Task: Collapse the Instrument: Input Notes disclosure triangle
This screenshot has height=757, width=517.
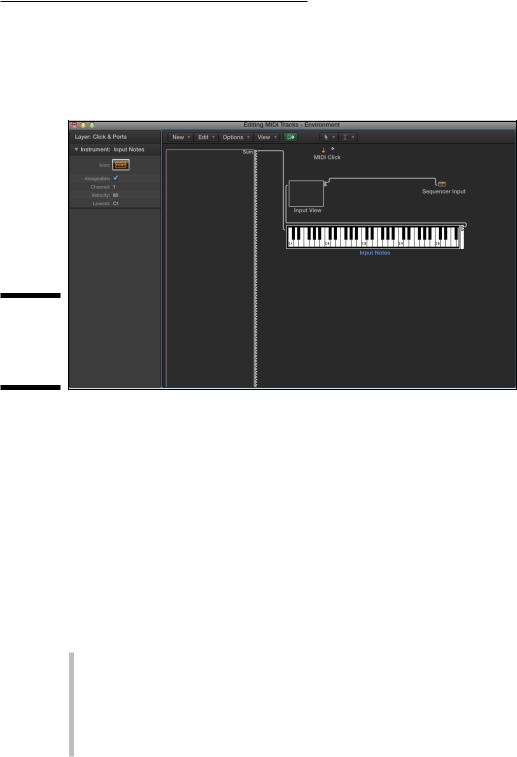Action: [76, 150]
